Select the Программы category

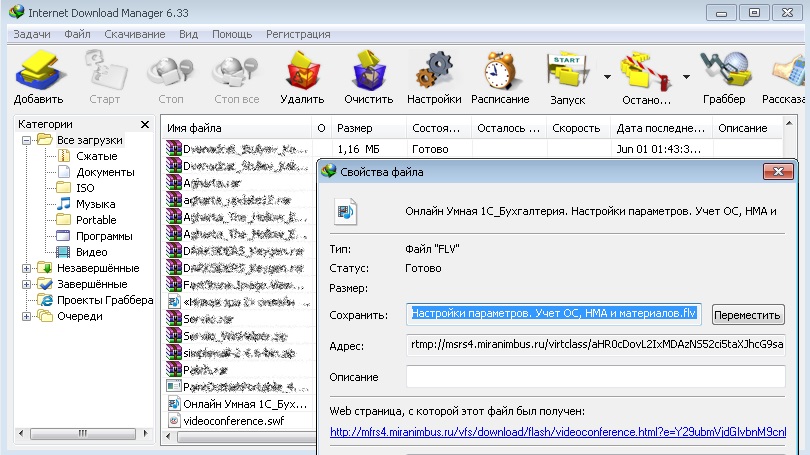104,236
